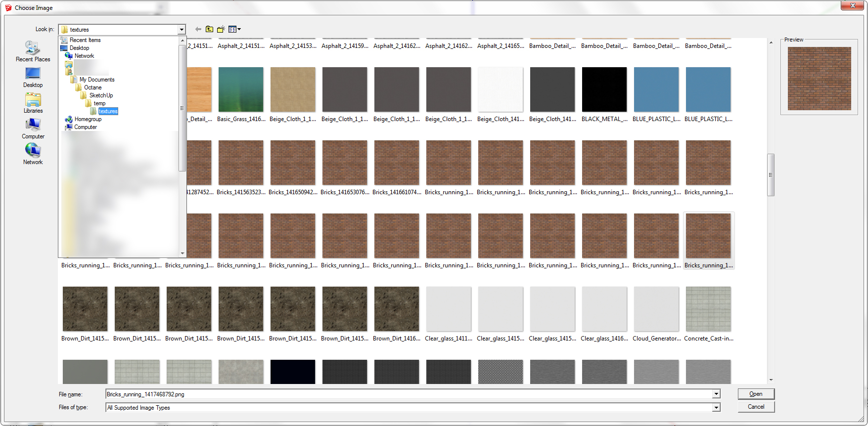Viewport: 868px width, 426px height.
Task: Expand the Look in folder dropdown arrow
Action: [x=182, y=30]
